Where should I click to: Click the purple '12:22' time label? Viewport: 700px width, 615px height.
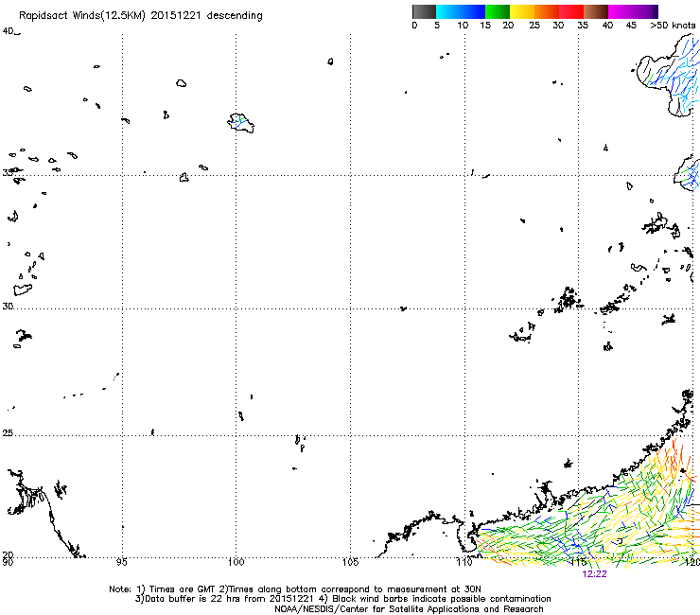pyautogui.click(x=595, y=574)
